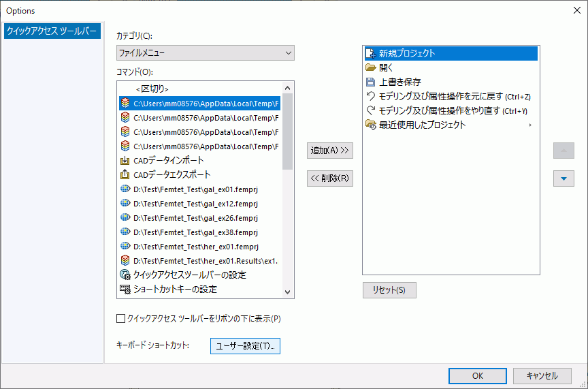This screenshot has width=588, height=389.
Task: Click the undo icon for モデリング及び属性操作を元に戻す
Action: tap(371, 96)
